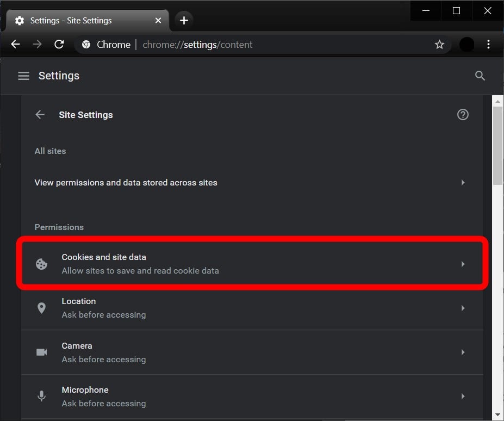
Task: Expand the Location permission arrow
Action: point(463,308)
